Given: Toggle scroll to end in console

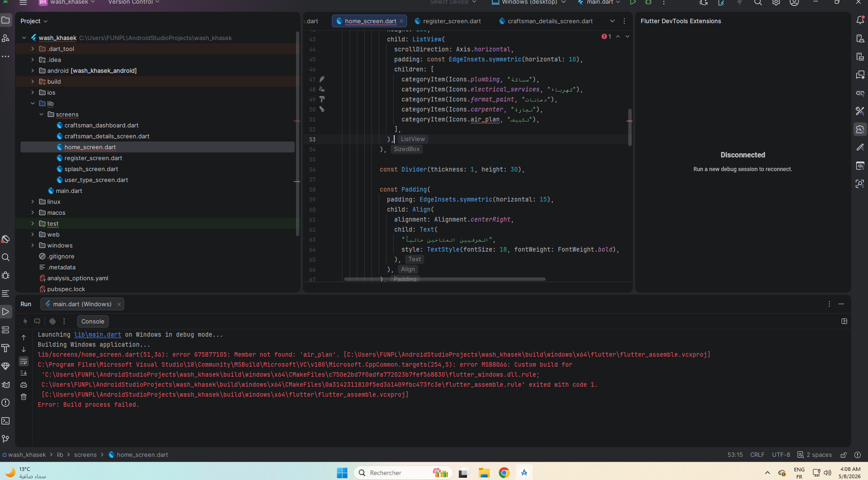Looking at the screenshot, I should click(24, 373).
